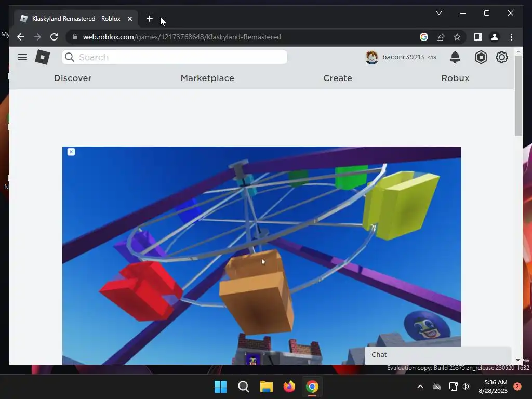Open the Roblox settings gear

[x=501, y=57]
